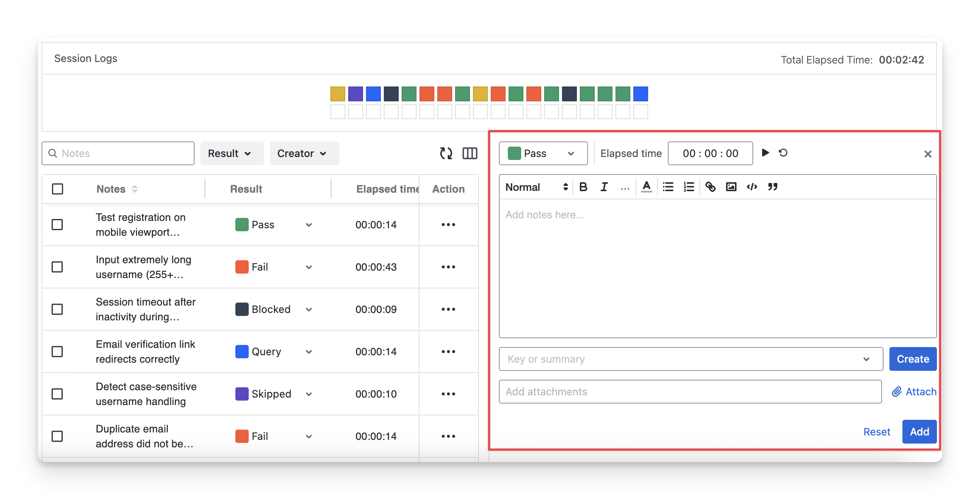Click the blockquote icon
The height and width of the screenshot is (500, 980).
tap(772, 187)
